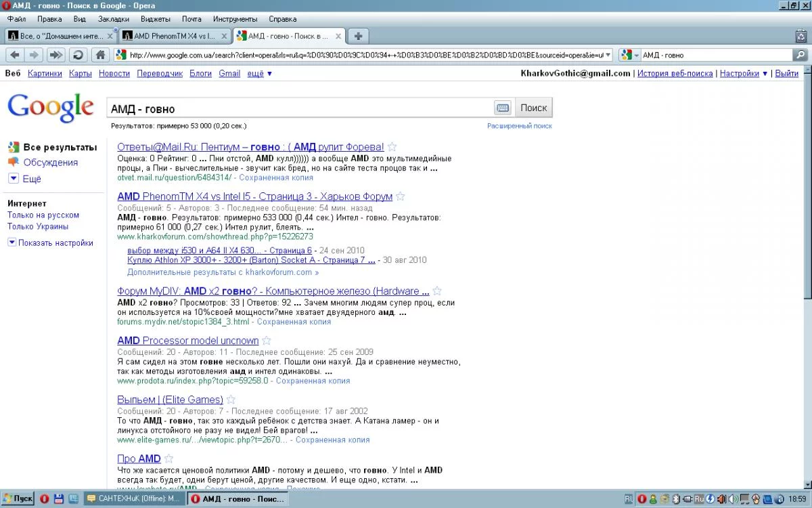Filter by Только на русском
812x508 pixels.
point(43,215)
